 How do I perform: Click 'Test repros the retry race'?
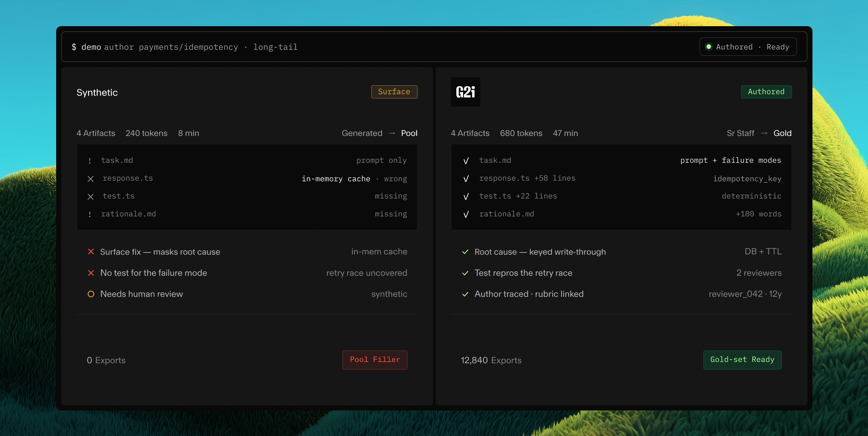pos(523,273)
